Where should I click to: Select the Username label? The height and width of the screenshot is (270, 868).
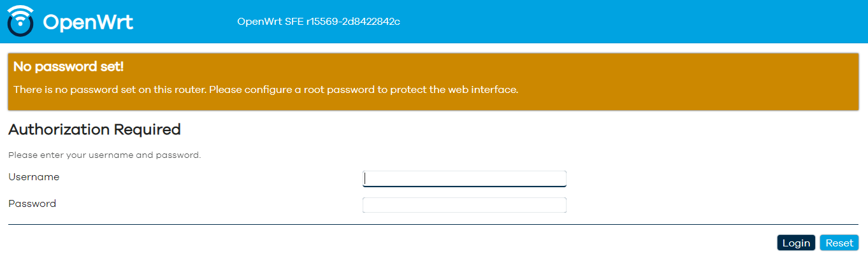pos(34,177)
